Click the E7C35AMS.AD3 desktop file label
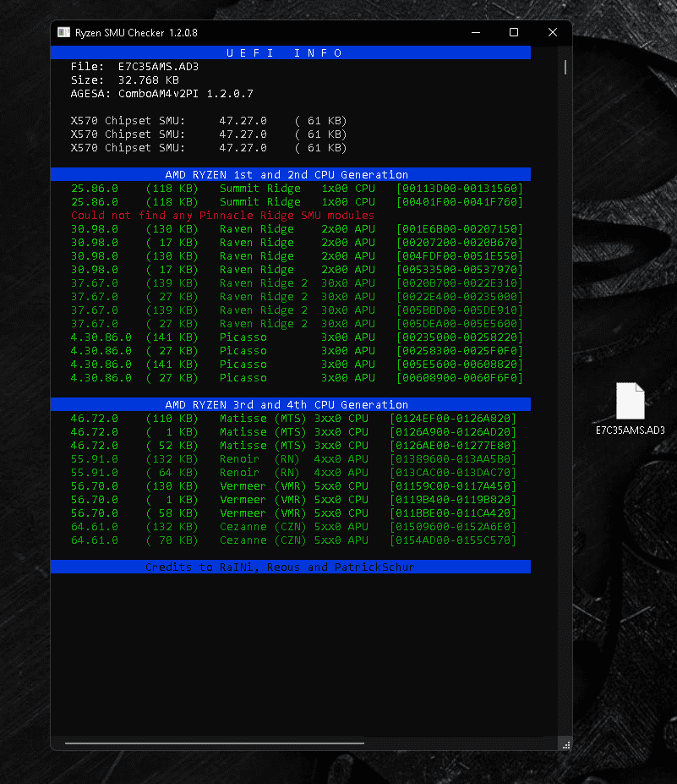The width and height of the screenshot is (677, 784). point(630,430)
